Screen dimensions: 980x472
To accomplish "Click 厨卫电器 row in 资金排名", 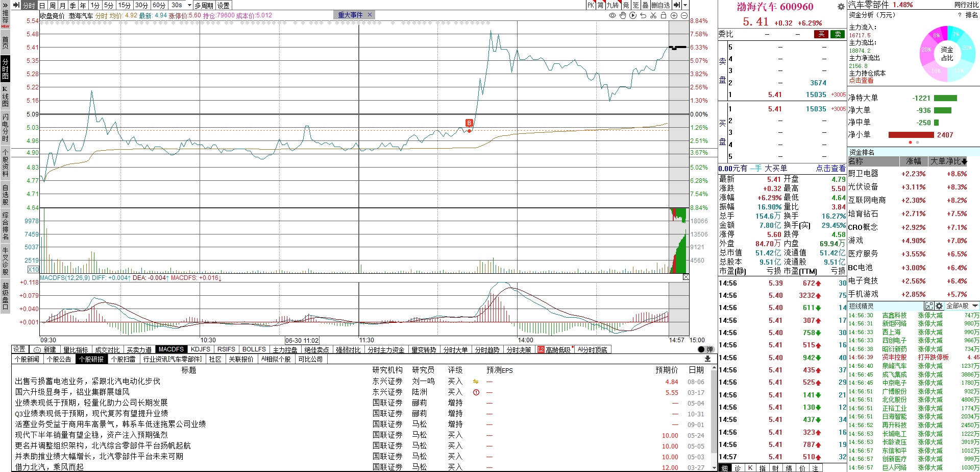I will (914, 174).
